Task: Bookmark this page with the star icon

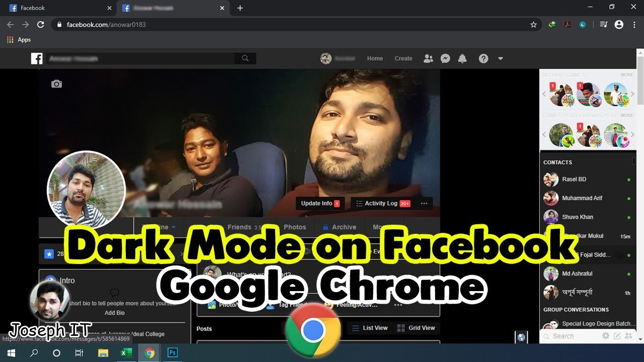Action: [x=533, y=24]
